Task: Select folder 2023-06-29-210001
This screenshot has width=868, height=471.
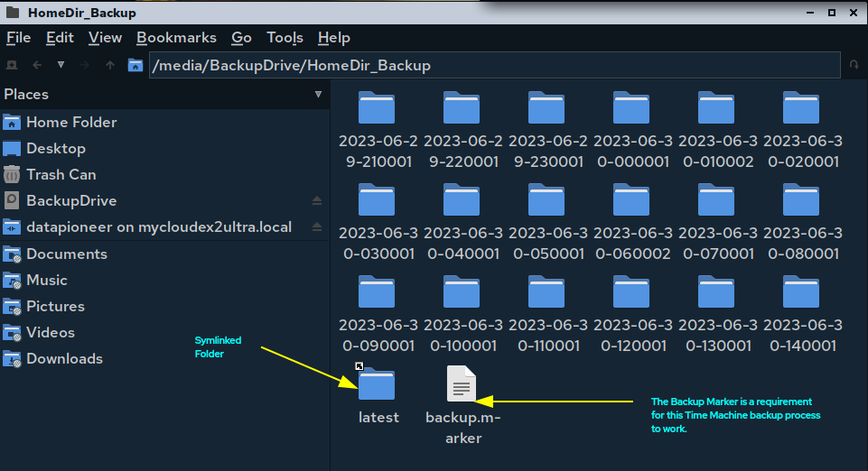Action: (x=378, y=130)
